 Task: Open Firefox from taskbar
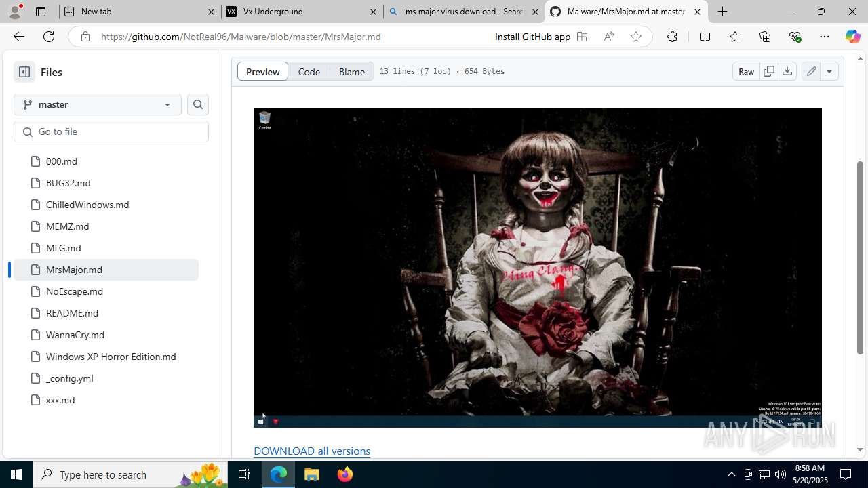click(345, 474)
